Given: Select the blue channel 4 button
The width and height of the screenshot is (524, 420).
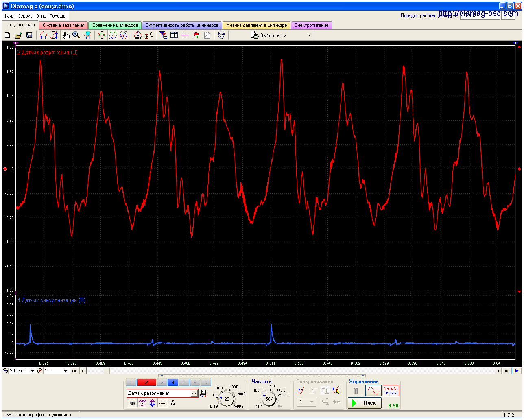Looking at the screenshot, I should coord(173,383).
